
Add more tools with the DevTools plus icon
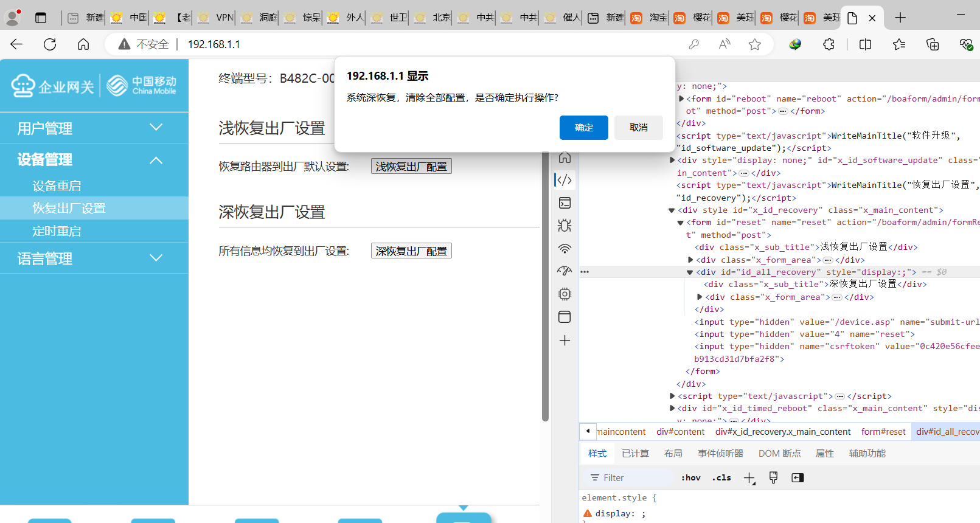coord(565,341)
